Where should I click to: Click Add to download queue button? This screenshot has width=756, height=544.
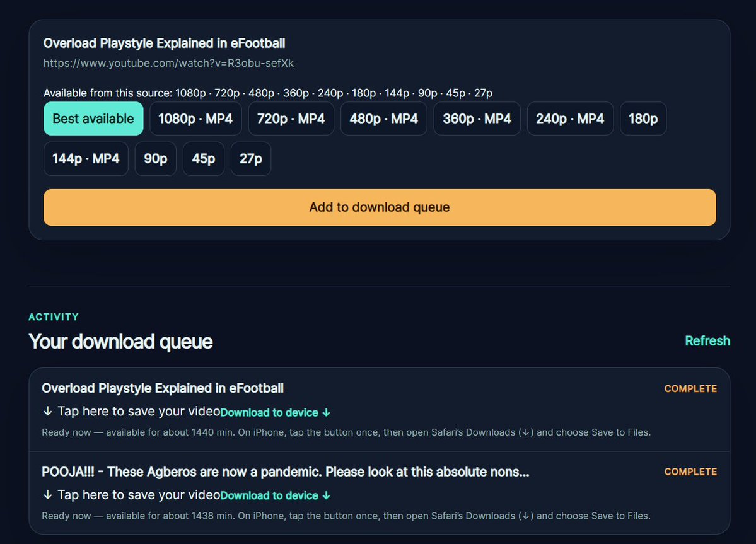(380, 207)
